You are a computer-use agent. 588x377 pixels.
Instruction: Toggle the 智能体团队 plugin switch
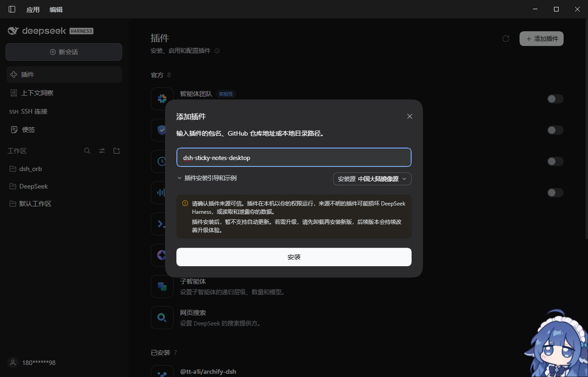pos(555,99)
